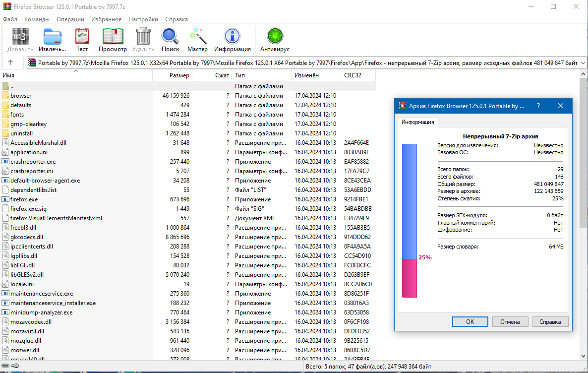Click the Help (Справка) dialog button

tap(550, 321)
